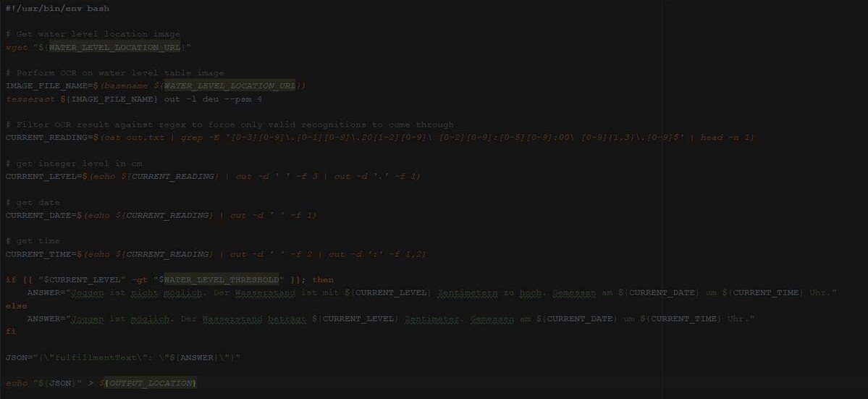This screenshot has height=399, width=868.
Task: Click the CURRENT_DATE= variable assignment
Action: [41, 215]
